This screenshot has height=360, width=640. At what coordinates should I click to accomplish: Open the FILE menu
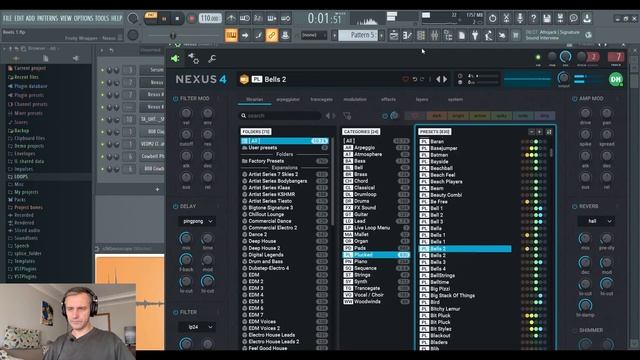point(7,18)
